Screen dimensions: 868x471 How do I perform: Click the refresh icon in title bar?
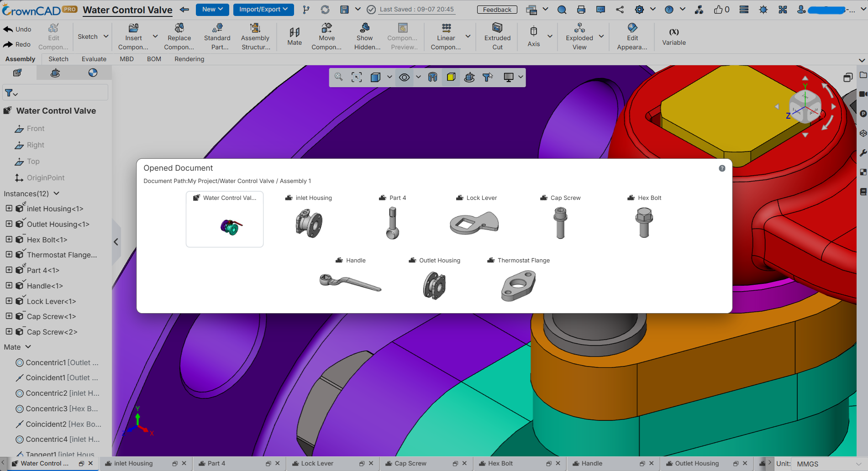tap(325, 10)
